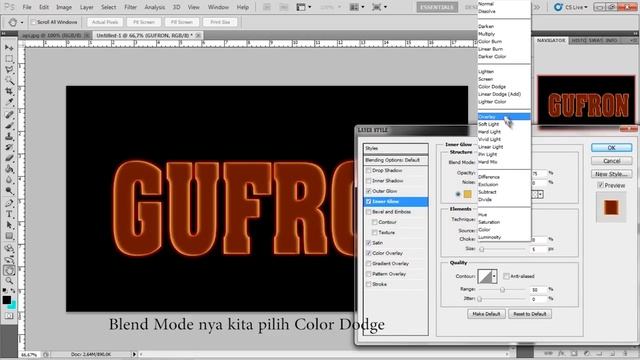
Task: Tick the Anti-aliased checkbox
Action: click(x=506, y=276)
